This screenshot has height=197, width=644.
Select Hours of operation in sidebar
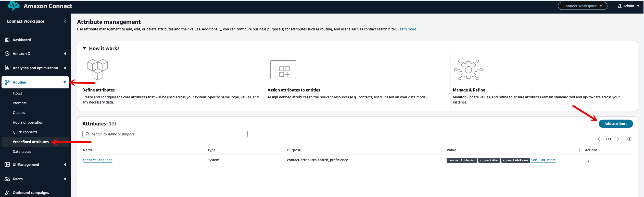[x=28, y=122]
